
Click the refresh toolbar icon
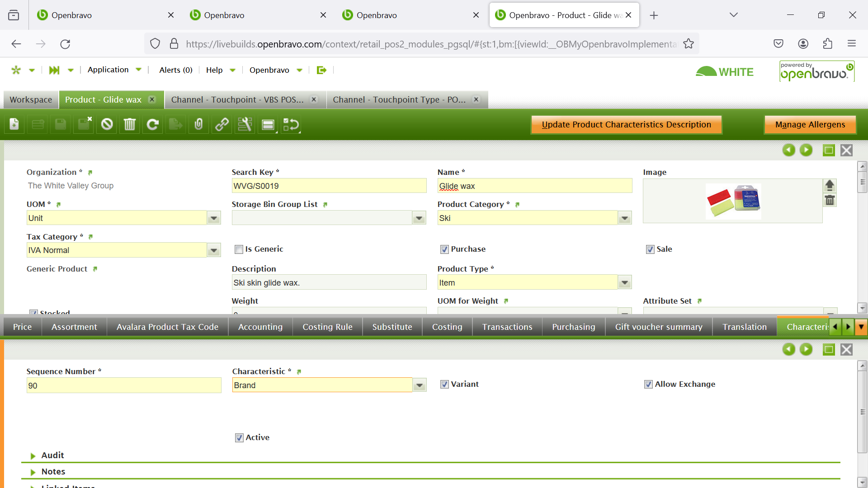click(x=153, y=124)
